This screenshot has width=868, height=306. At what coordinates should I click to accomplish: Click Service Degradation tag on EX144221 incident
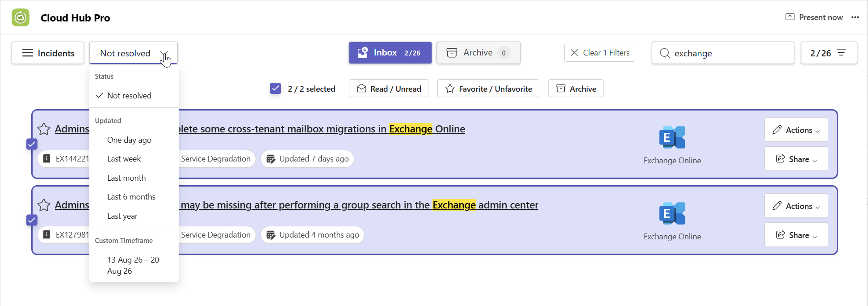tap(216, 159)
